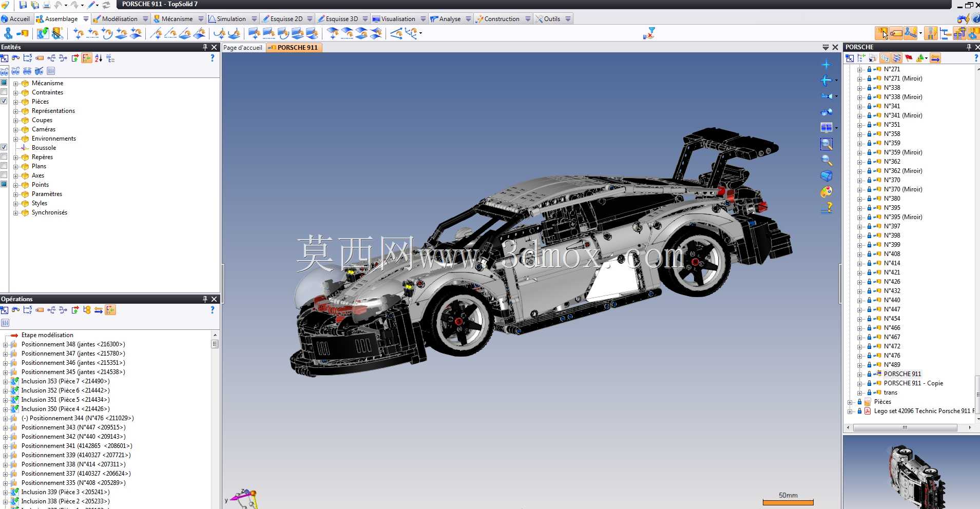Click the binoculars icon in Entités toolbar
This screenshot has height=509, width=980.
[16, 58]
